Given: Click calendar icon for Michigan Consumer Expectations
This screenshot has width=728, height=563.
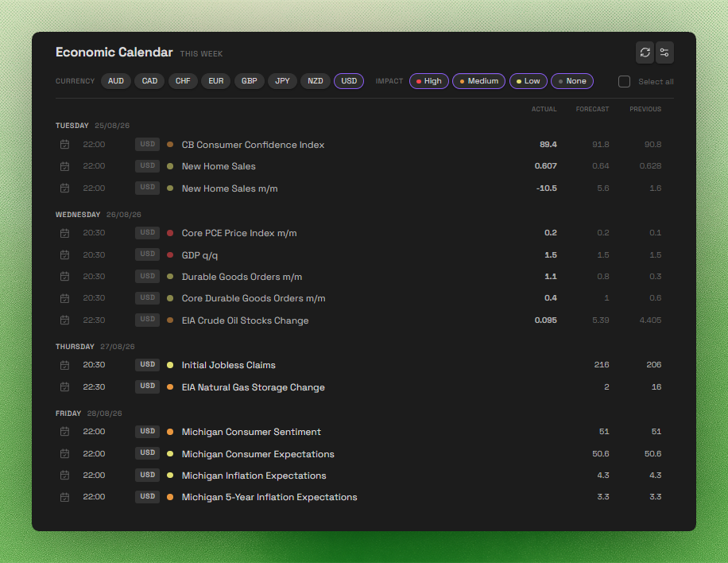Looking at the screenshot, I should pos(64,453).
